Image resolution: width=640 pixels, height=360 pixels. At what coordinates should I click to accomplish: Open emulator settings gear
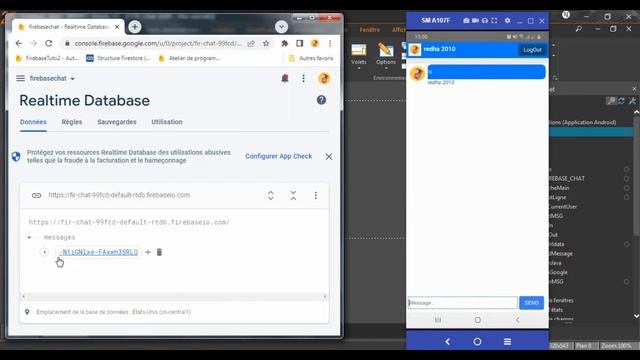pos(507,20)
